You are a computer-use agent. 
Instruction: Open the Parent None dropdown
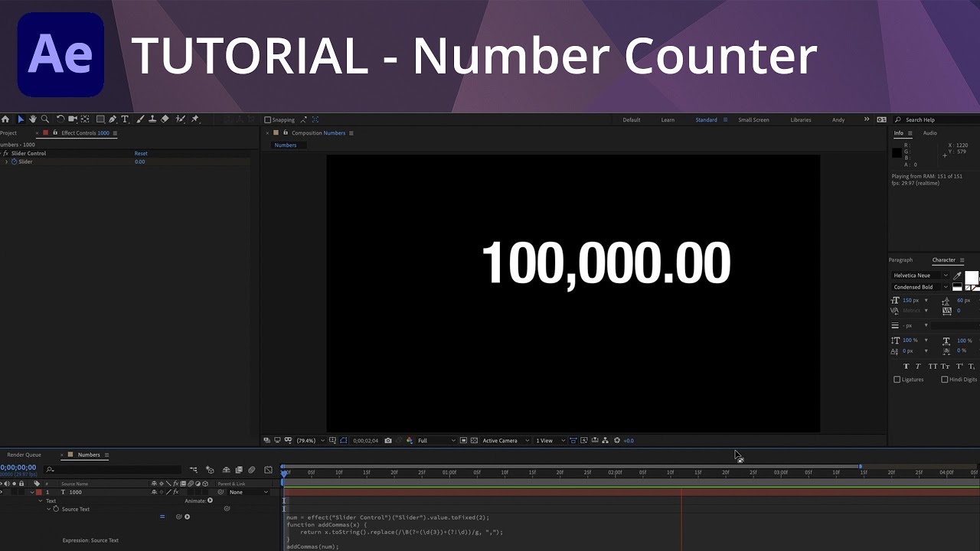(x=249, y=492)
